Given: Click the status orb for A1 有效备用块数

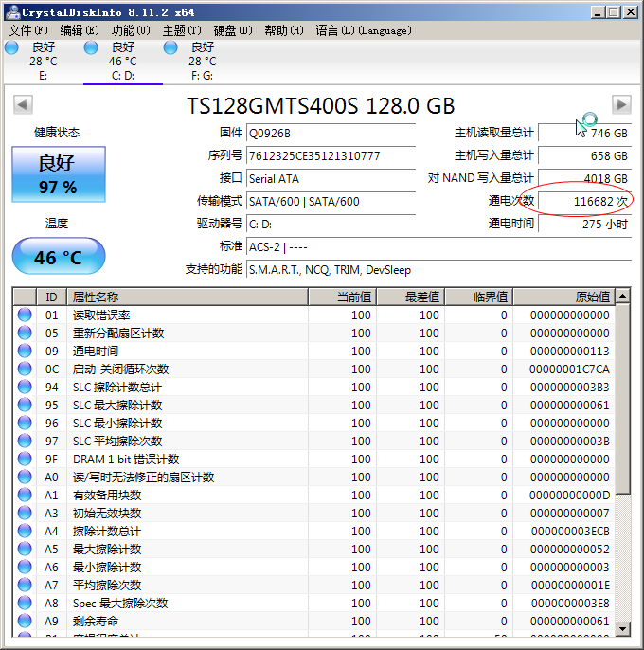Looking at the screenshot, I should click(x=25, y=495).
